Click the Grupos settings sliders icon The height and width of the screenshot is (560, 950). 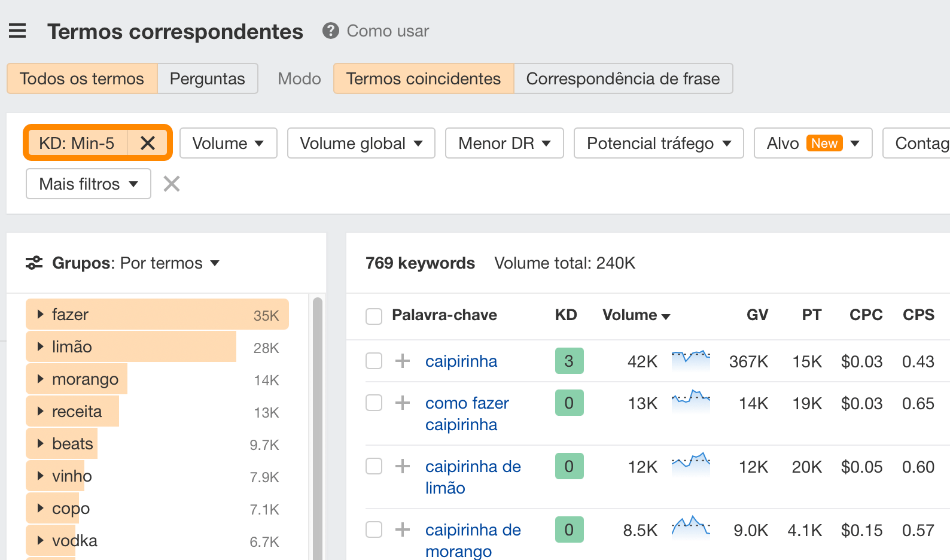[x=34, y=263]
